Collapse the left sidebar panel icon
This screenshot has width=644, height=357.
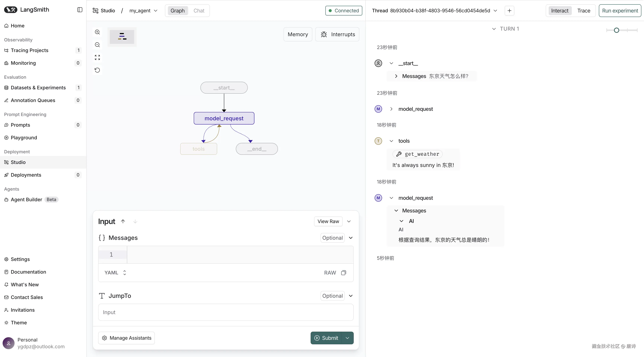(80, 10)
